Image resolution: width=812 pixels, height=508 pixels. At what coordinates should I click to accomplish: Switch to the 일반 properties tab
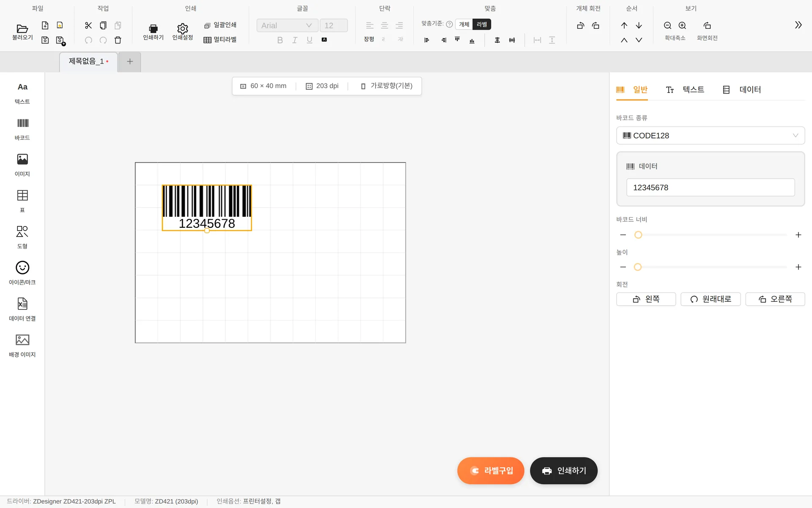coord(632,90)
